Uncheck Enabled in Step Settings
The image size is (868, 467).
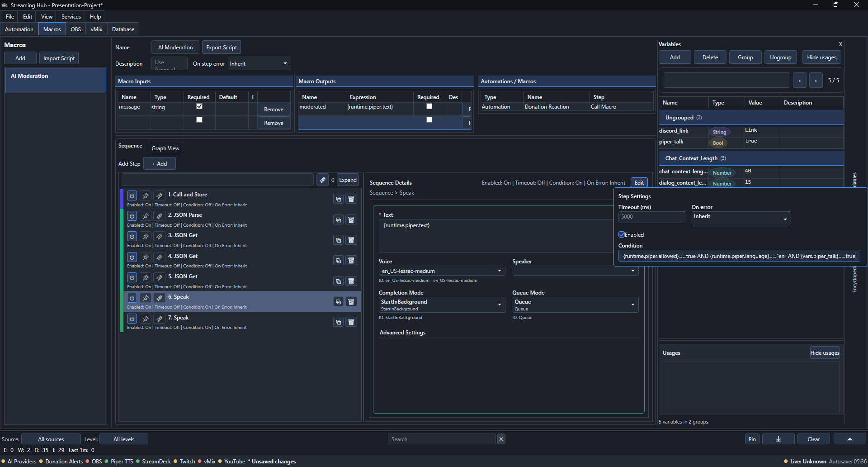click(x=622, y=234)
